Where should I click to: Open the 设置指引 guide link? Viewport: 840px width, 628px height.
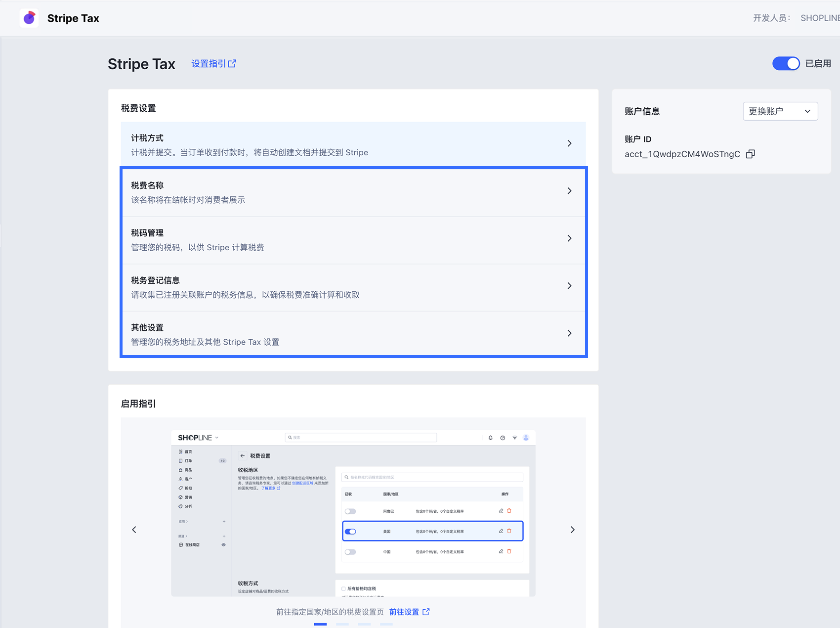coord(214,64)
